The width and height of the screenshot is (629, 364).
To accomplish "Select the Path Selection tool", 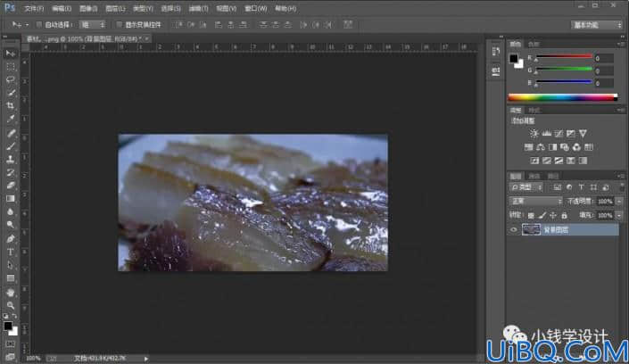I will coord(11,265).
